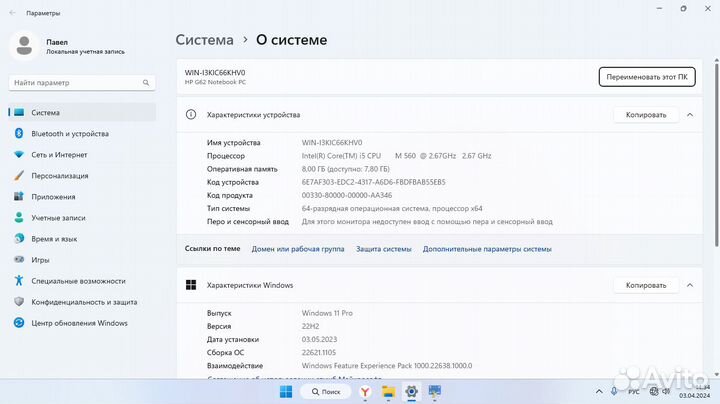
Task: Open Bluetooth и устройства settings
Action: tap(82, 134)
